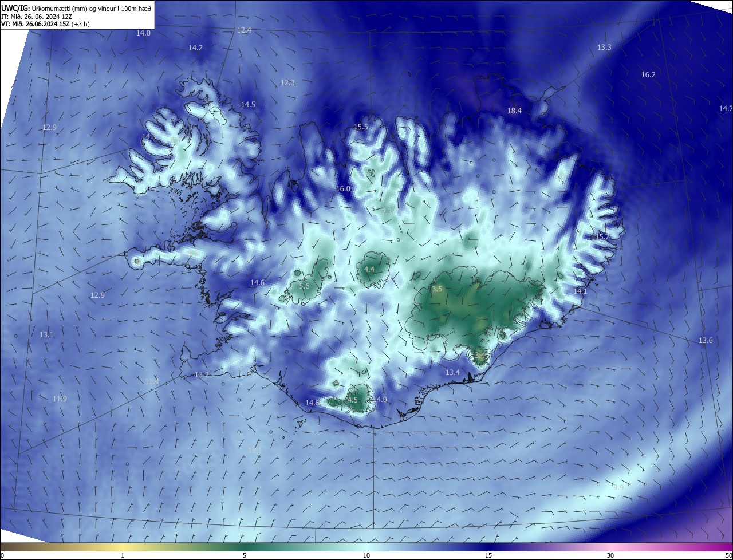Click the 18.4 value on the map

tap(515, 111)
